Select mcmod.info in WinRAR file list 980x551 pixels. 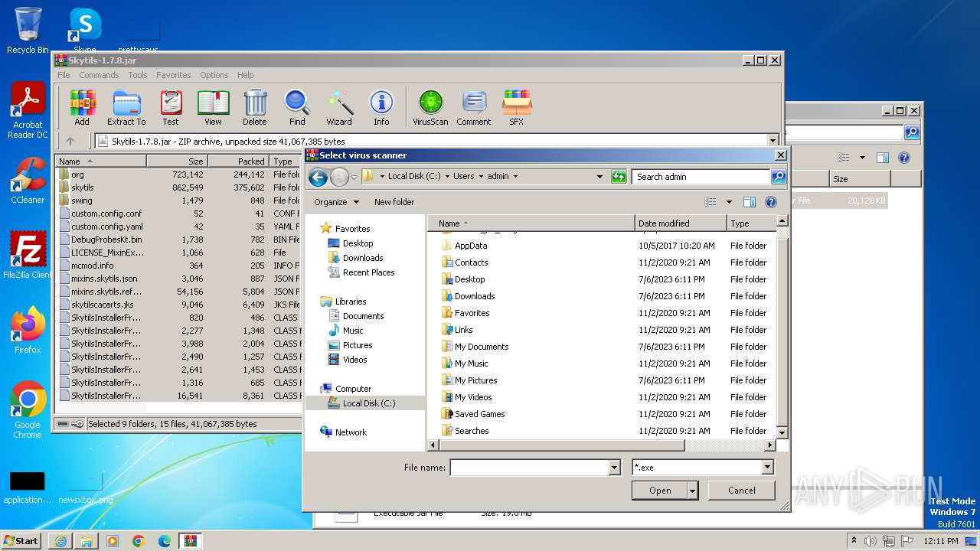pos(178,266)
